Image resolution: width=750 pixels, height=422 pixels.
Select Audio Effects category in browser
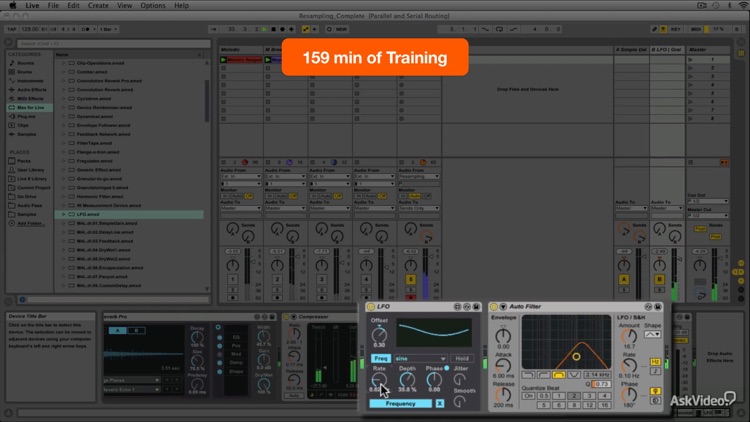pos(28,89)
